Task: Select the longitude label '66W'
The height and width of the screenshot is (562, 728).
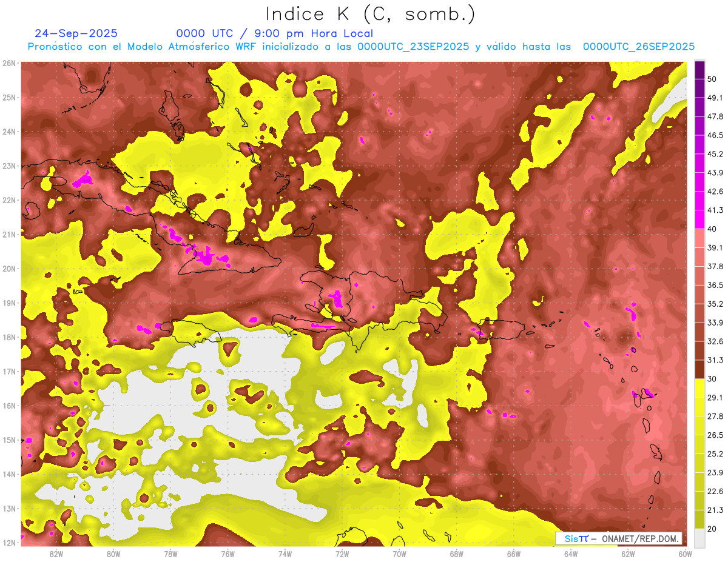Action: 514,554
